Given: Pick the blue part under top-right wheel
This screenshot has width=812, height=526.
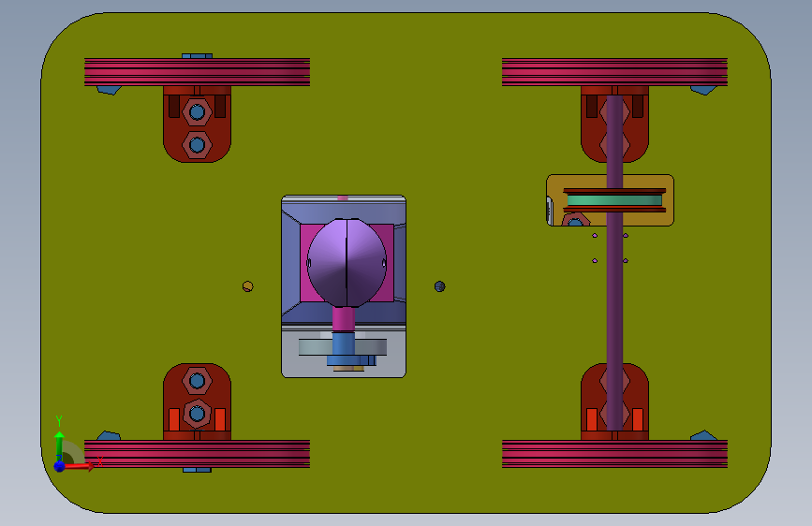Looking at the screenshot, I should [x=703, y=90].
